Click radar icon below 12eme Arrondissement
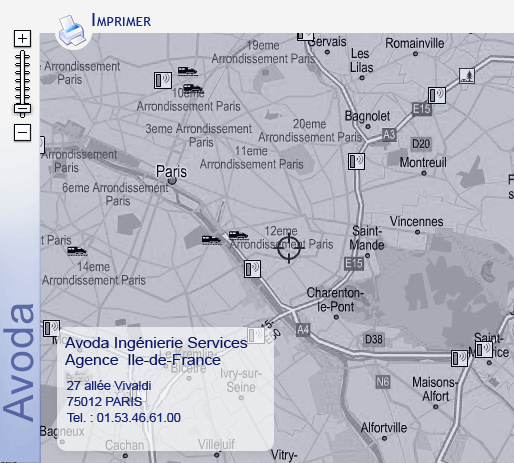 [x=252, y=269]
